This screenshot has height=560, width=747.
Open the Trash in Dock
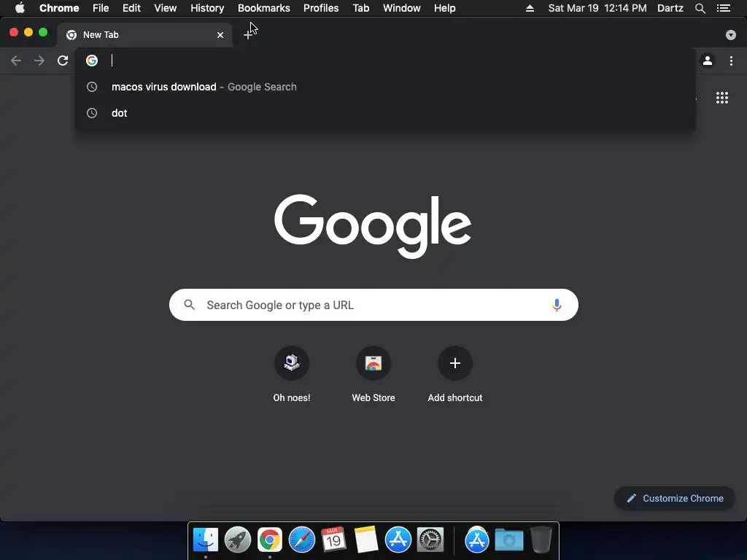(x=541, y=540)
